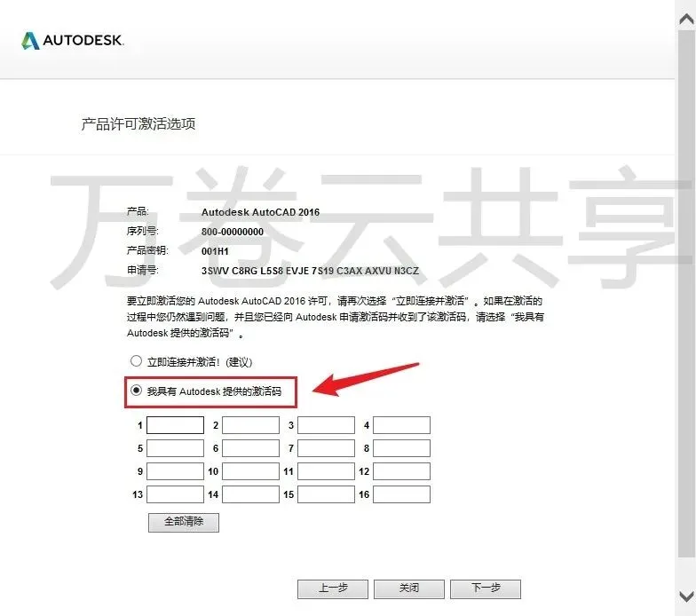The height and width of the screenshot is (616, 696).
Task: Click activation code field 5
Action: 176,448
